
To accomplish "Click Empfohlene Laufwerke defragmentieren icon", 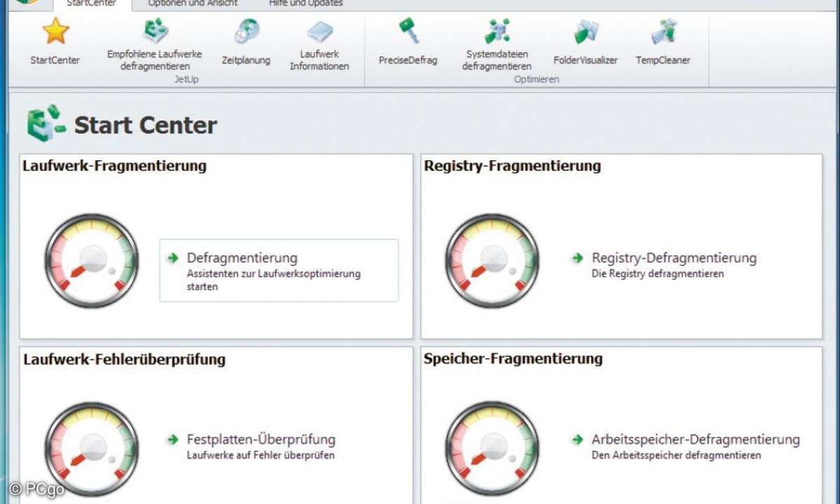I will pyautogui.click(x=155, y=31).
